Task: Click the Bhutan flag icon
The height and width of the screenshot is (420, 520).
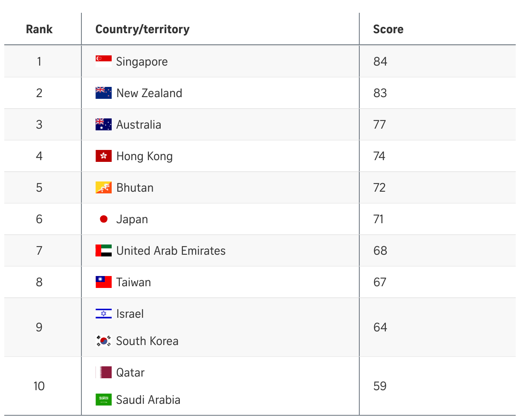Action: 104,187
